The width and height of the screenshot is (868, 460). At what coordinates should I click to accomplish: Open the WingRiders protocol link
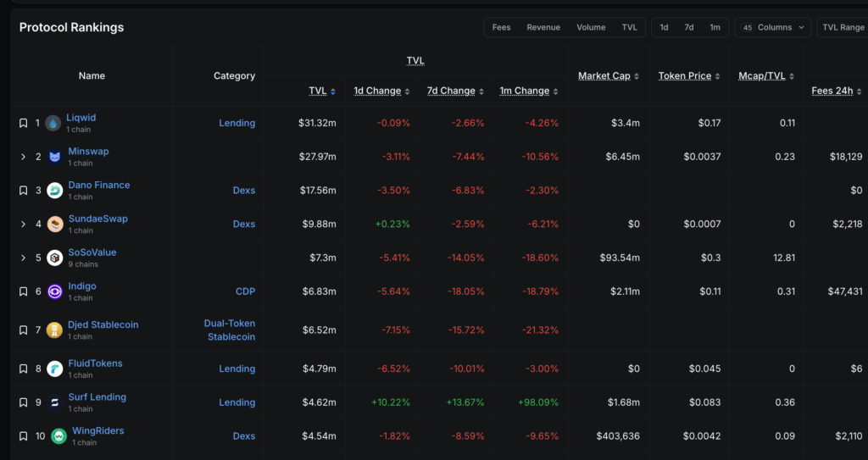(x=98, y=430)
